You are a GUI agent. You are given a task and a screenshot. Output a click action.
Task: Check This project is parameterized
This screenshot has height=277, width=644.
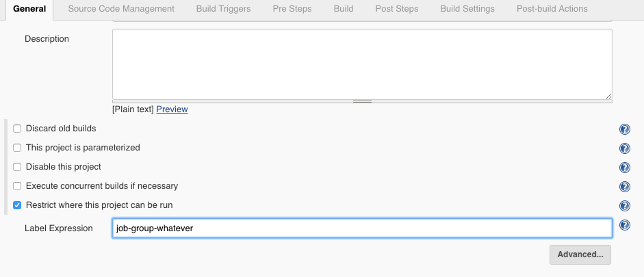pyautogui.click(x=18, y=148)
